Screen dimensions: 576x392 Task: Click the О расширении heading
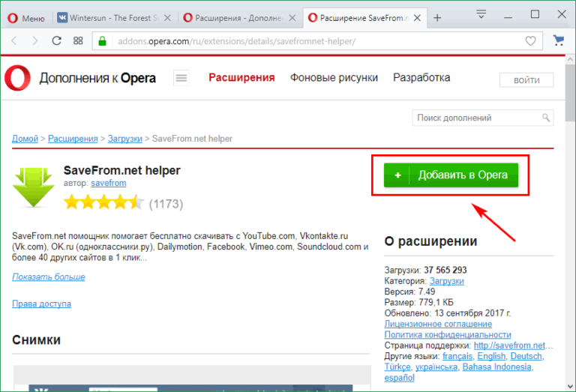pyautogui.click(x=430, y=241)
